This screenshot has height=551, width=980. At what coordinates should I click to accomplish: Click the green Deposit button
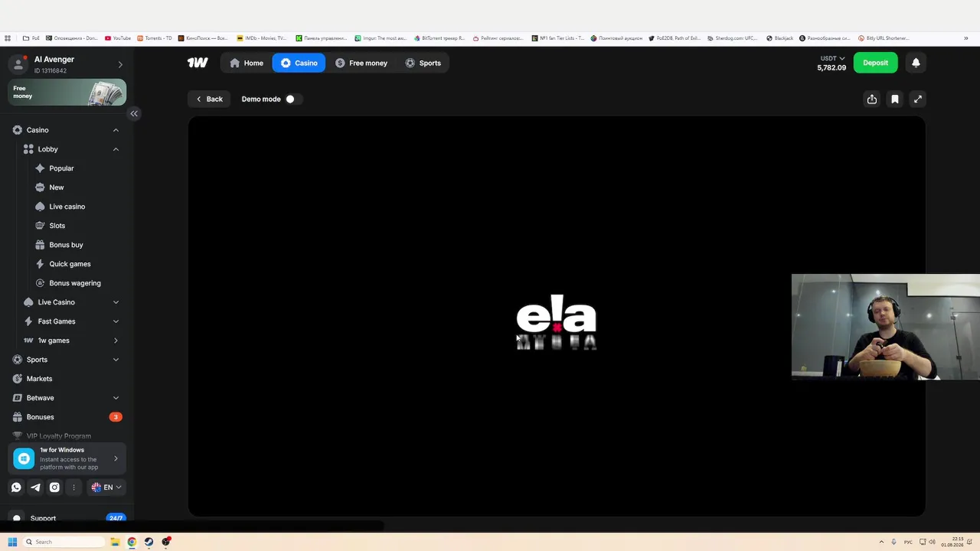[875, 63]
